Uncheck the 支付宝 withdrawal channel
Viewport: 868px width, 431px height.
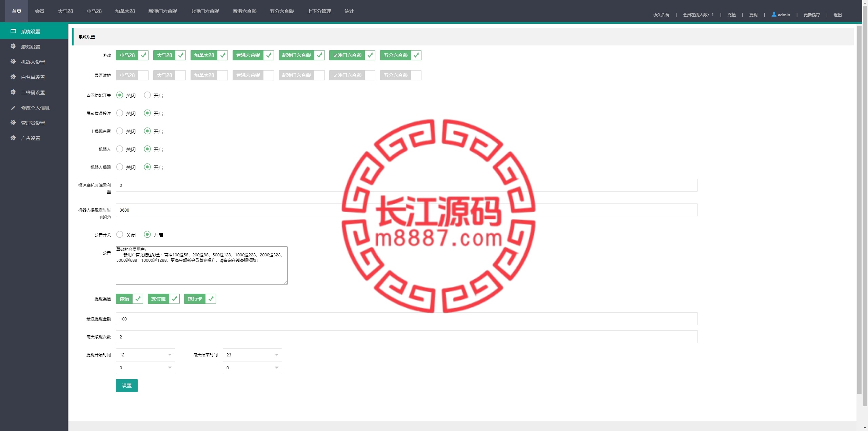[163, 299]
